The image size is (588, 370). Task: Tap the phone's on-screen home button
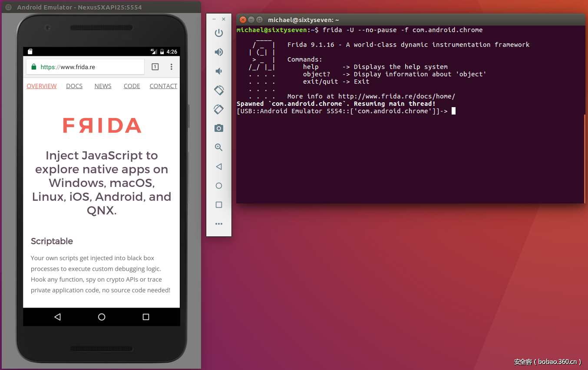102,317
